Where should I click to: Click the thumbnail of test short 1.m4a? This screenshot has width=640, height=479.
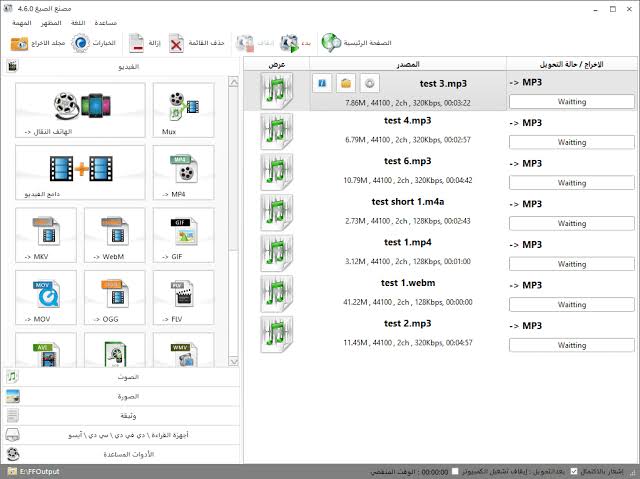click(x=277, y=212)
